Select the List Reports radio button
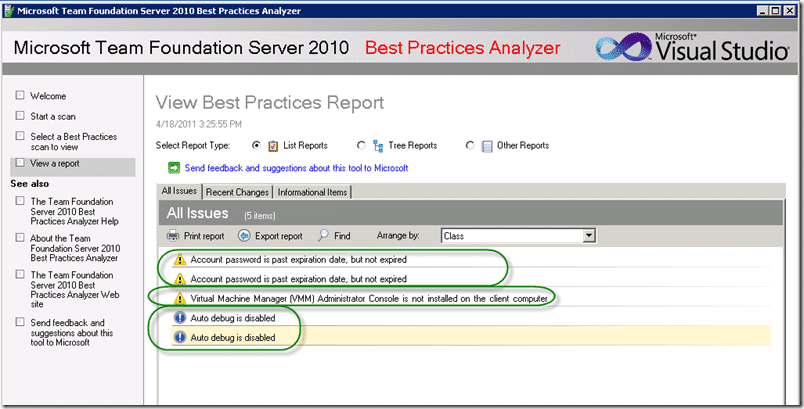This screenshot has height=409, width=804. 256,146
